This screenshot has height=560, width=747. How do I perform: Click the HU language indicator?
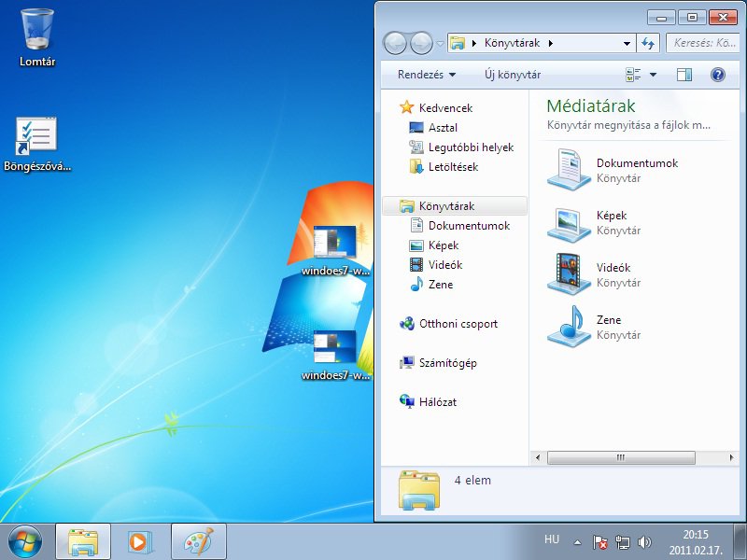(x=551, y=539)
